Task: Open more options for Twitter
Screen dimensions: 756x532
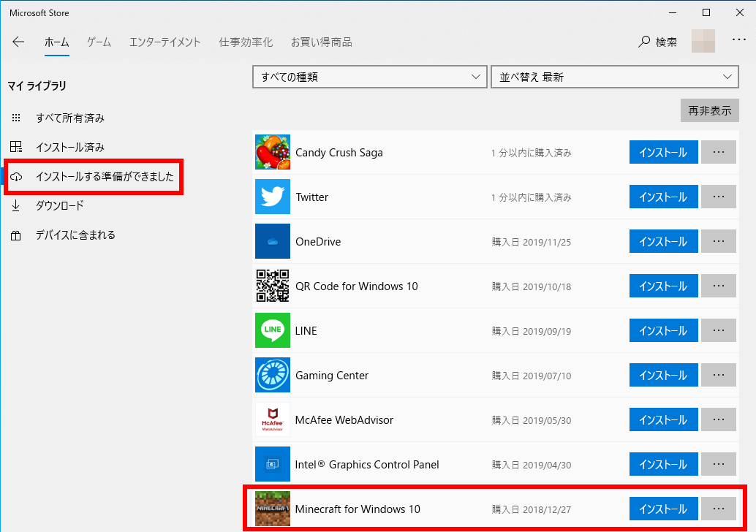Action: tap(719, 197)
